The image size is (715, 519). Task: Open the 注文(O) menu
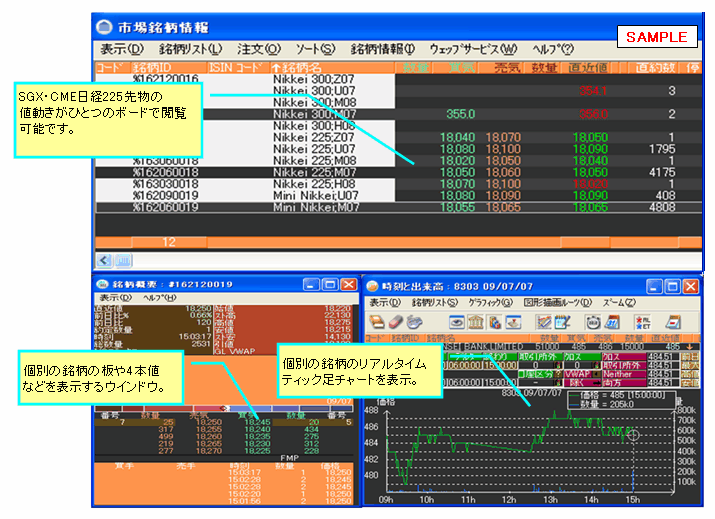coord(259,49)
